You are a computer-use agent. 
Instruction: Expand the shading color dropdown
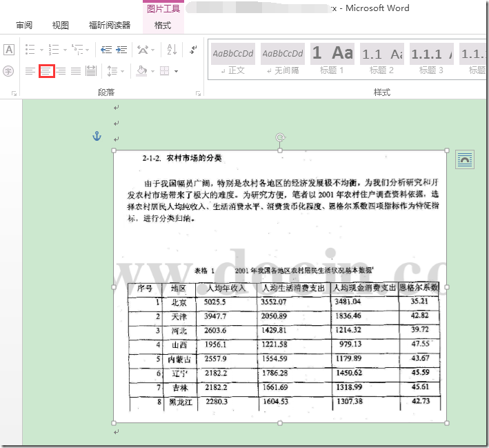[153, 72]
